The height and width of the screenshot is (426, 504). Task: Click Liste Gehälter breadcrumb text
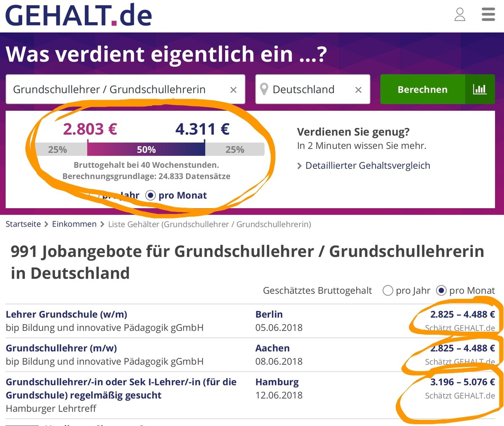pyautogui.click(x=210, y=225)
